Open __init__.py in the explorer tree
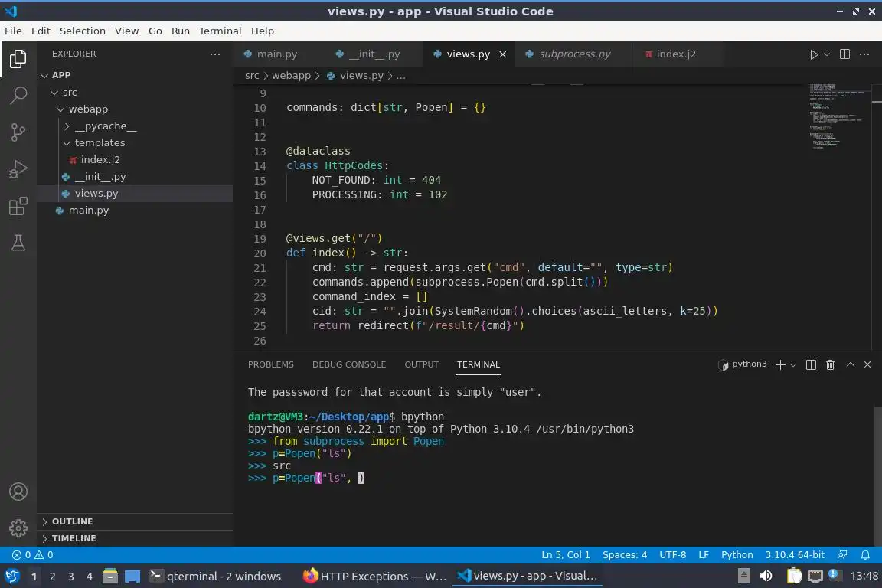This screenshot has width=882, height=588. pos(100,177)
